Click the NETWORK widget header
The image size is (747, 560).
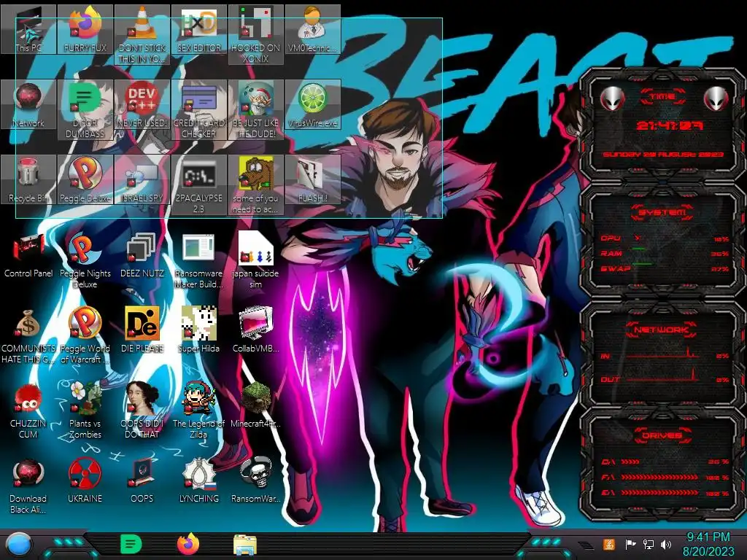click(662, 330)
